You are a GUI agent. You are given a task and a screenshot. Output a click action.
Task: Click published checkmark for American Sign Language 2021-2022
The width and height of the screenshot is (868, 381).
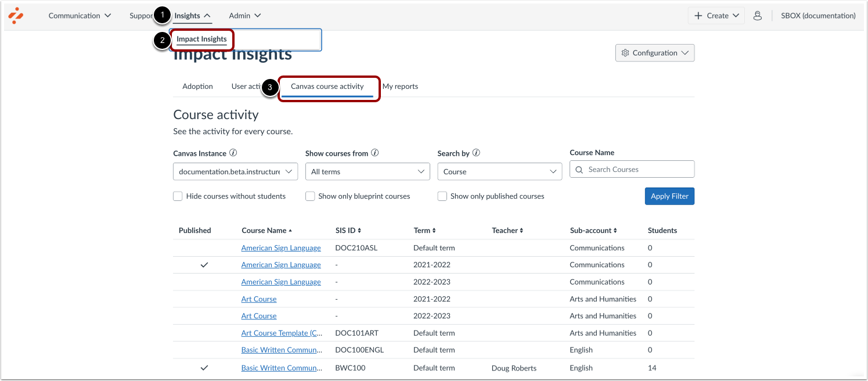204,265
